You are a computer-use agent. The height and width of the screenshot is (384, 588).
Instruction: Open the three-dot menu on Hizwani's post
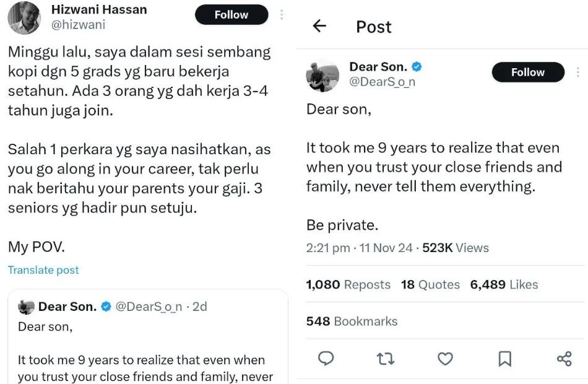tap(282, 15)
